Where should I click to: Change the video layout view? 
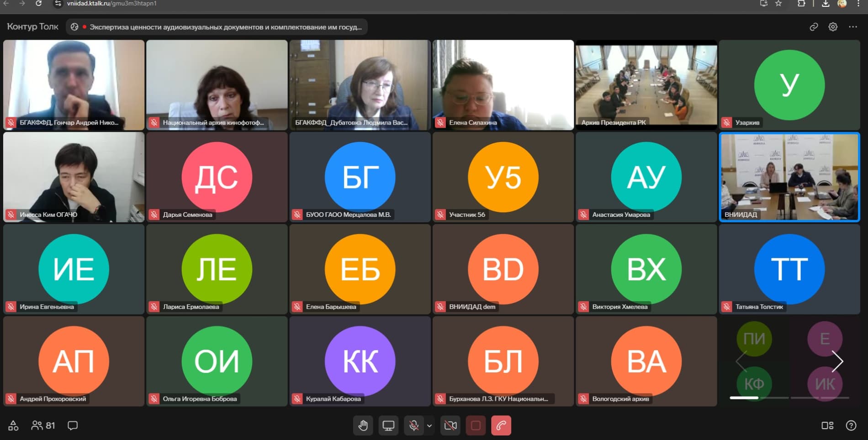pyautogui.click(x=827, y=425)
